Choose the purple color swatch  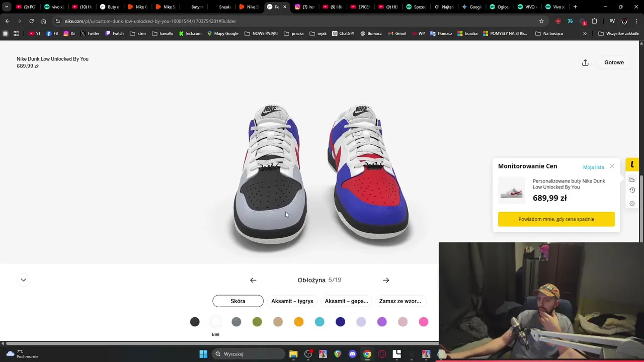click(382, 322)
